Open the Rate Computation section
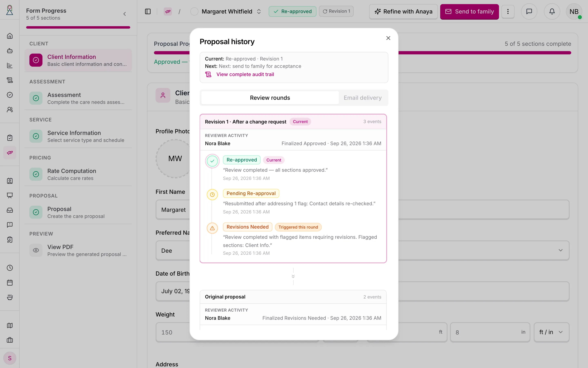The image size is (588, 368). click(x=78, y=174)
